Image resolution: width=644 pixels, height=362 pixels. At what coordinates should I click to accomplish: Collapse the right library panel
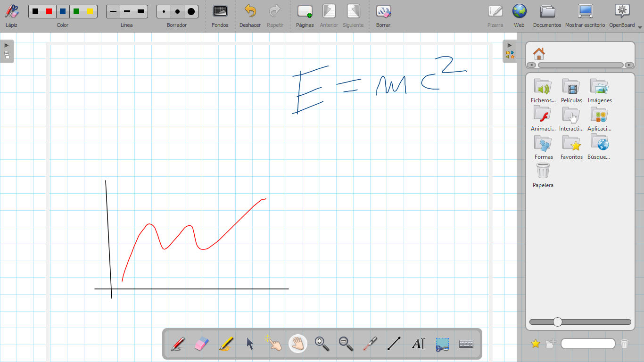tap(510, 51)
